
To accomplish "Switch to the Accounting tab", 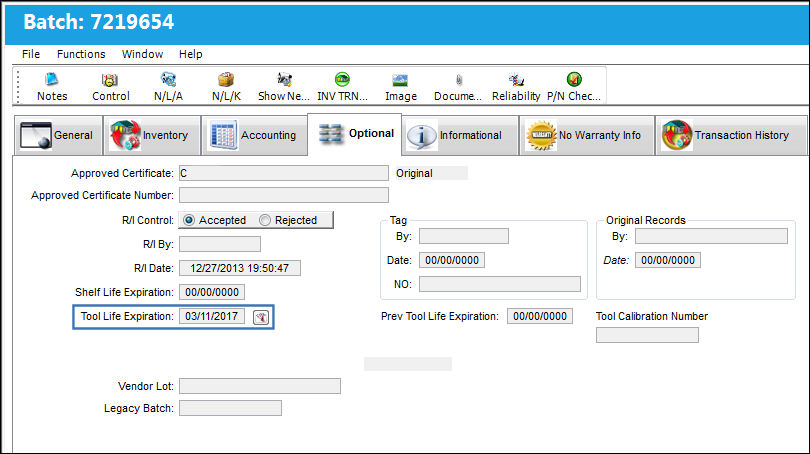I will 254,135.
